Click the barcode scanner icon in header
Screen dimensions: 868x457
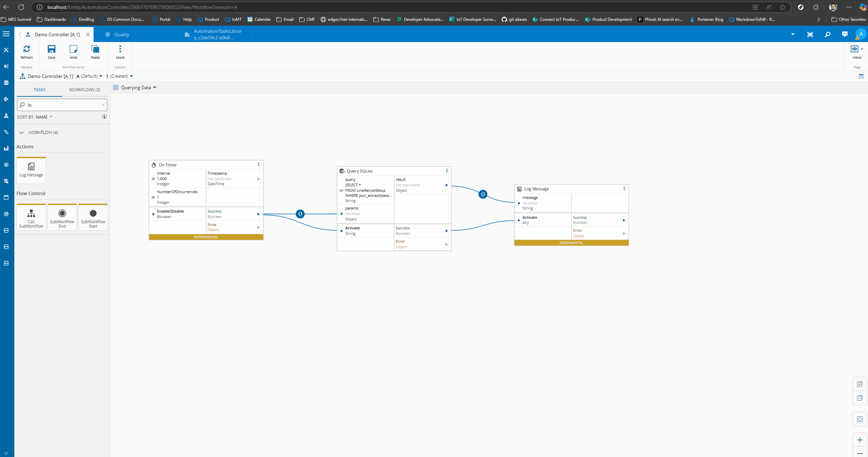click(x=810, y=34)
